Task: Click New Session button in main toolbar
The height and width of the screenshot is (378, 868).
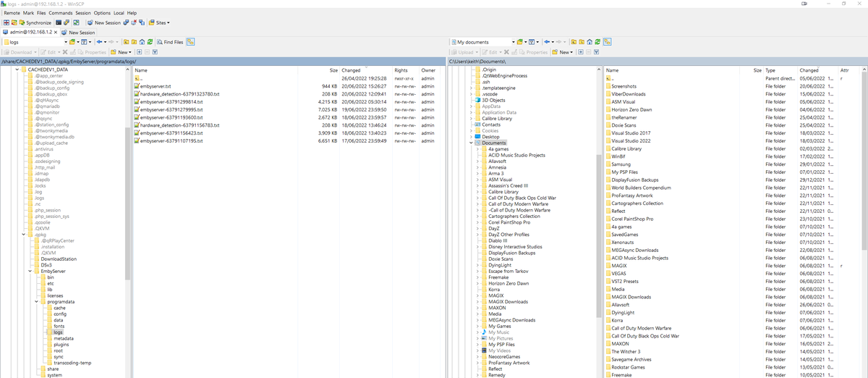Action: pyautogui.click(x=104, y=22)
